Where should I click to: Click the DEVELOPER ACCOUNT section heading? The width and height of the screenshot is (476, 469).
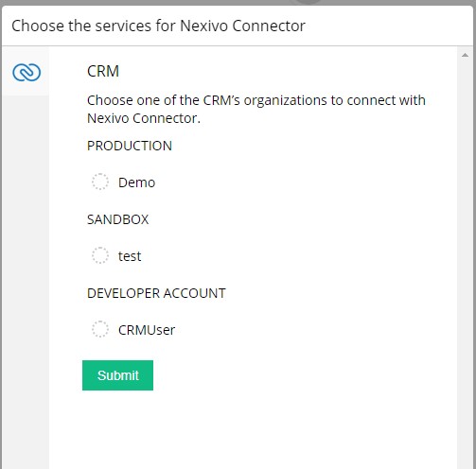[x=156, y=293]
